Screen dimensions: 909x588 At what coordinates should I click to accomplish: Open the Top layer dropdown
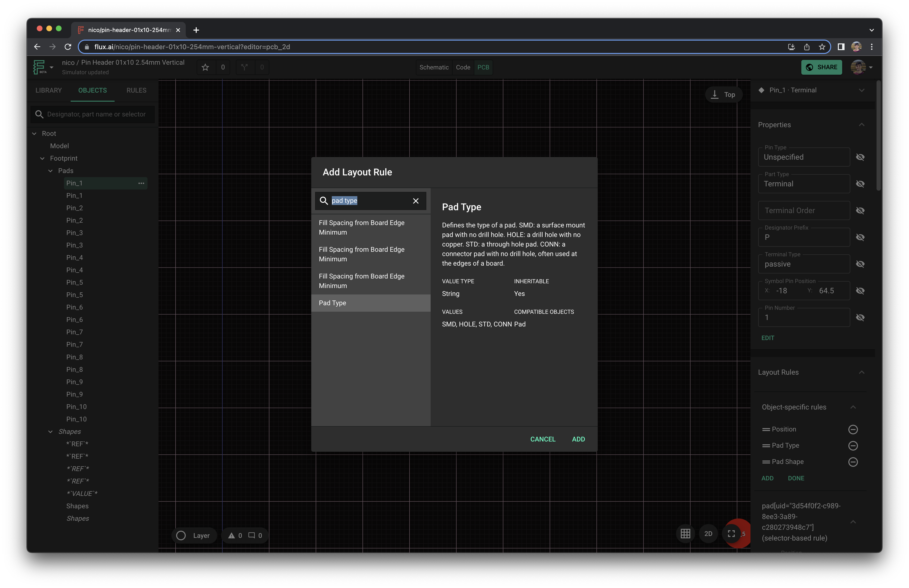click(724, 94)
